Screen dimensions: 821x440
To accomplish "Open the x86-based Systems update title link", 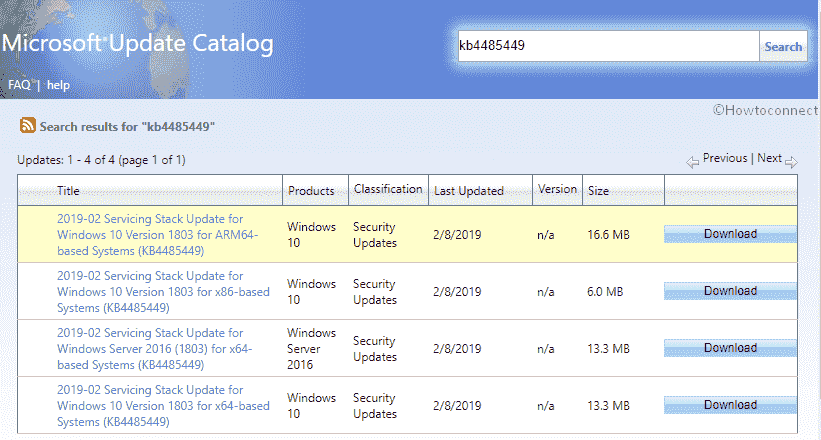I will tap(163, 292).
